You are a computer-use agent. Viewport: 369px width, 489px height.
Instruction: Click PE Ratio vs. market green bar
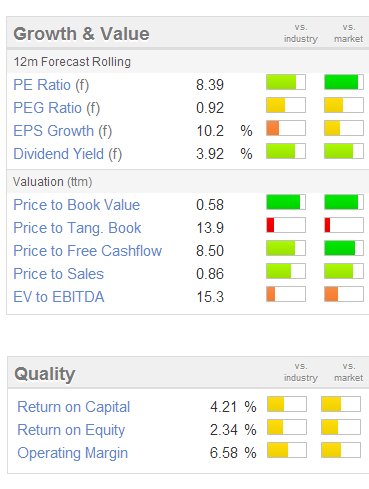coord(344,82)
